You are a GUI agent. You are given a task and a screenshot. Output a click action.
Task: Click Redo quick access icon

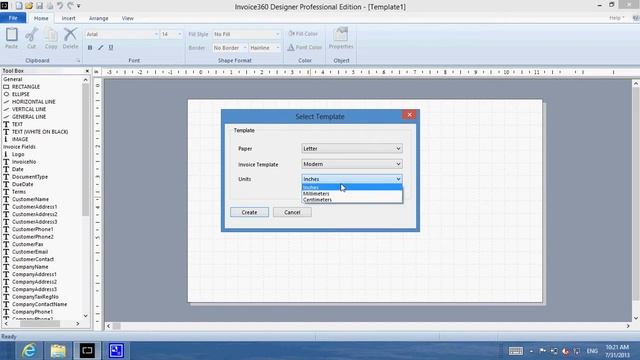tap(70, 6)
